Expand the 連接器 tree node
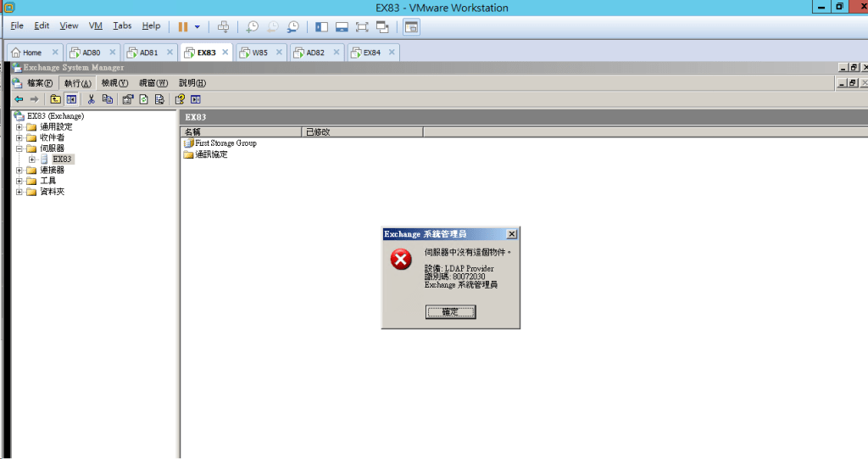868x459 pixels. 19,171
